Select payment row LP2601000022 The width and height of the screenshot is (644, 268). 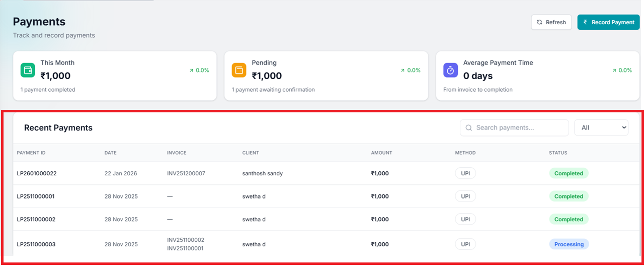tap(37, 173)
